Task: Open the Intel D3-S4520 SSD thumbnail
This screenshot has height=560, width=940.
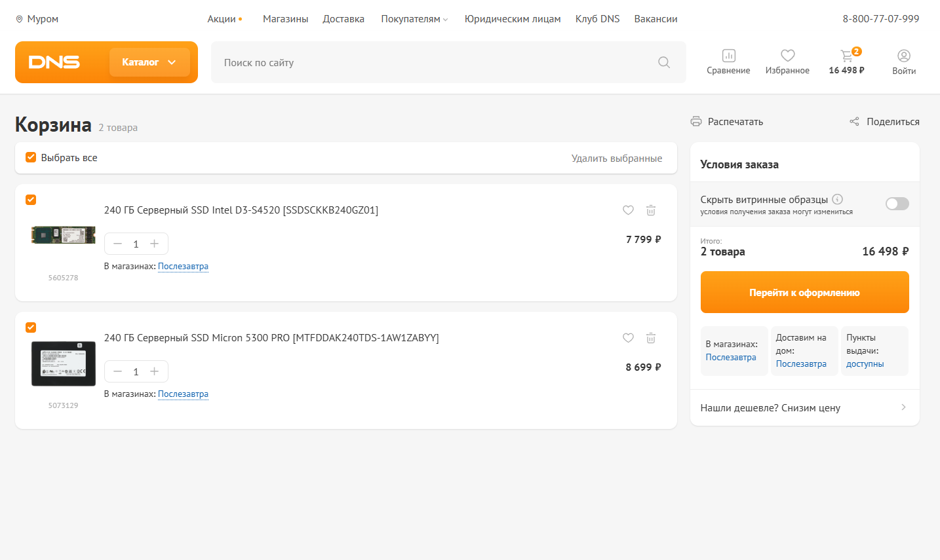Action: click(x=64, y=235)
